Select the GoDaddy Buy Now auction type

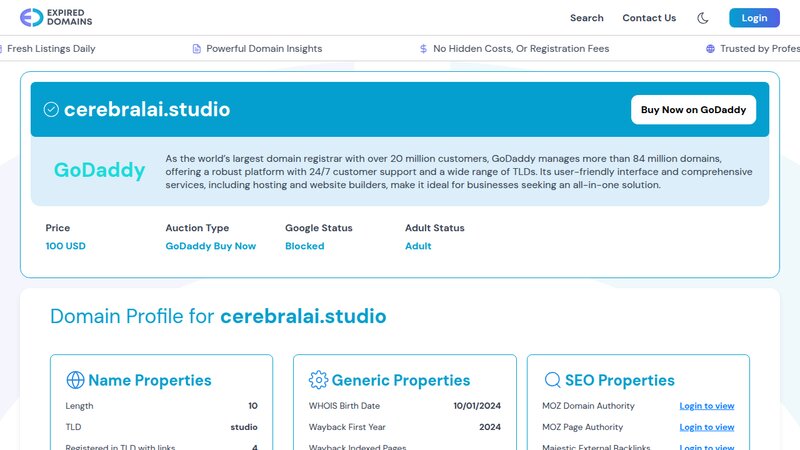pyautogui.click(x=211, y=246)
